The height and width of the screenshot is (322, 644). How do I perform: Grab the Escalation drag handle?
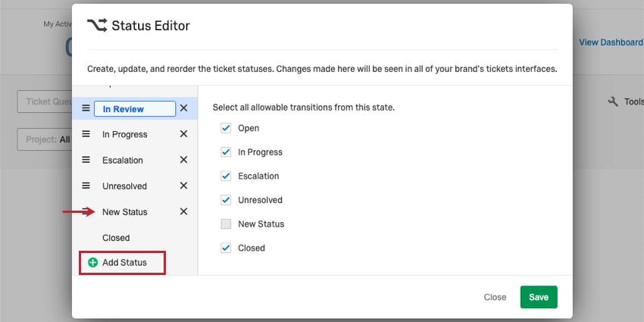click(x=86, y=160)
